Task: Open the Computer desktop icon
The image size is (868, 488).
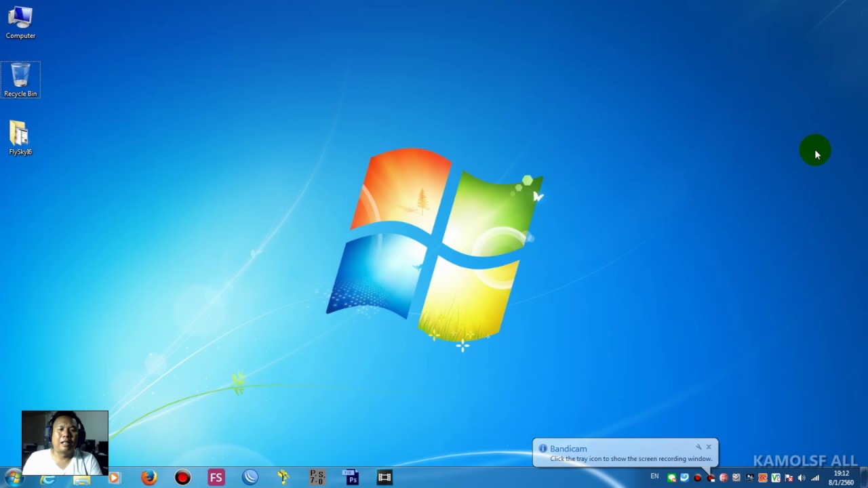Action: [x=20, y=22]
